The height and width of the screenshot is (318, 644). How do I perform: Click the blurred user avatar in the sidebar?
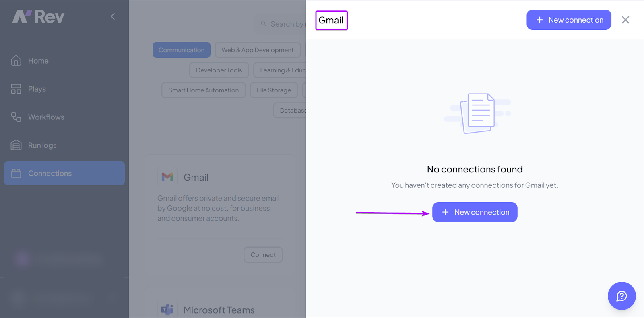[x=23, y=259]
